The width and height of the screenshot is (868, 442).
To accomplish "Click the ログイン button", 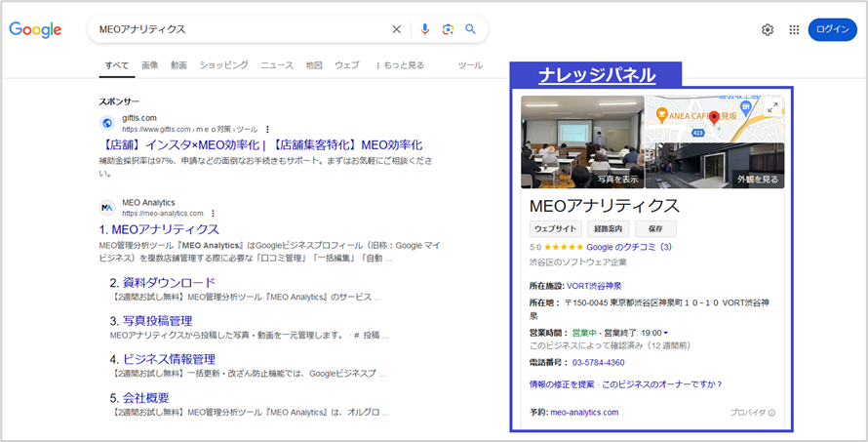I will click(832, 29).
